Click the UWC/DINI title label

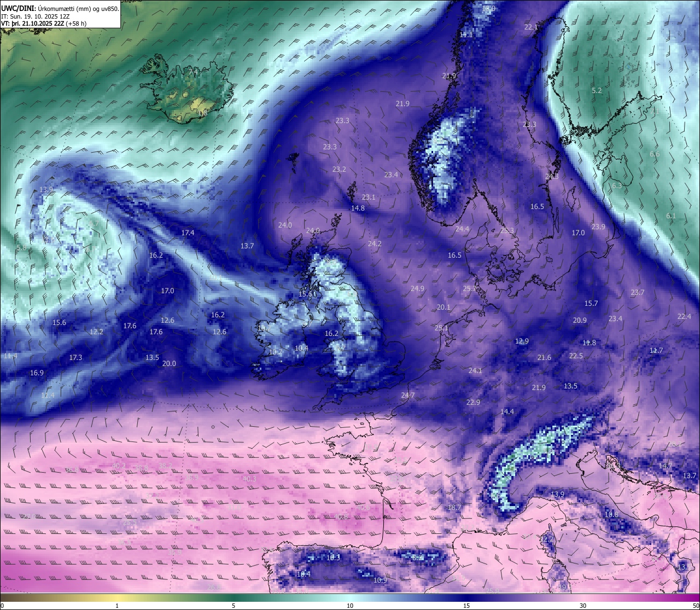tap(18, 8)
